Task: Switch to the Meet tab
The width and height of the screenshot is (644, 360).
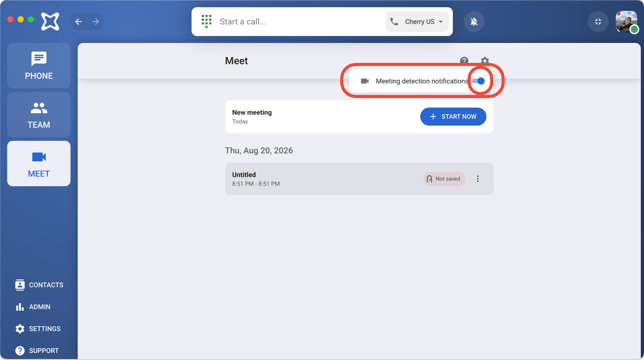Action: coord(39,163)
